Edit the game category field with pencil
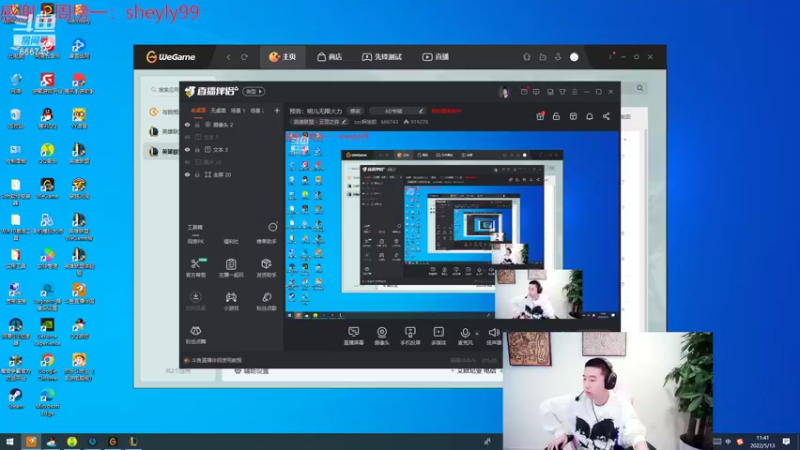 click(x=320, y=122)
